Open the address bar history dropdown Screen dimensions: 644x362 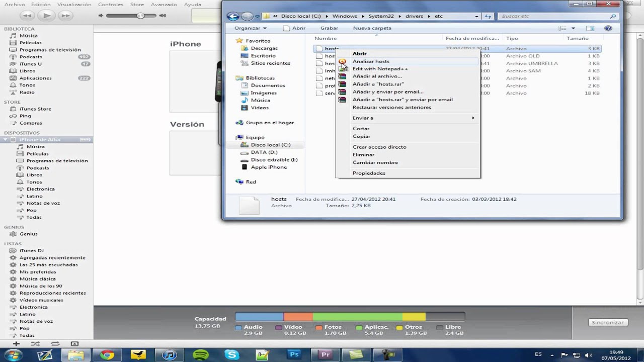click(476, 16)
